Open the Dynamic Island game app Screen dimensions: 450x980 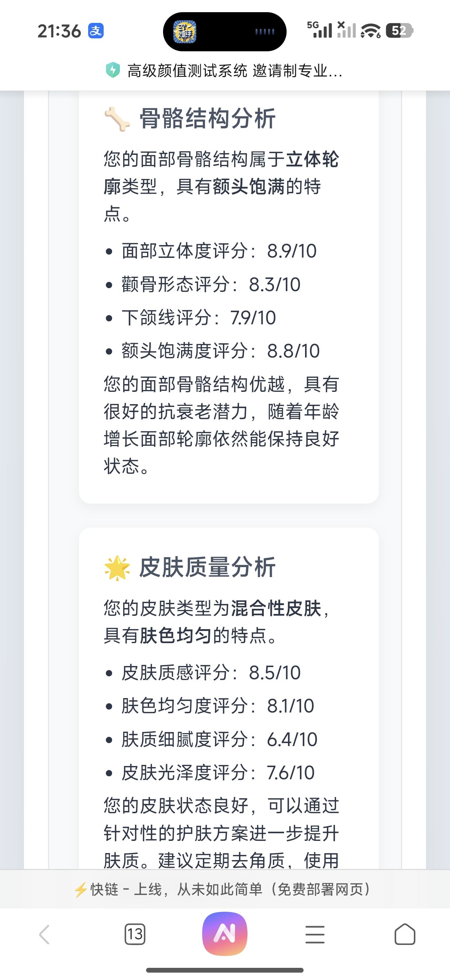185,32
